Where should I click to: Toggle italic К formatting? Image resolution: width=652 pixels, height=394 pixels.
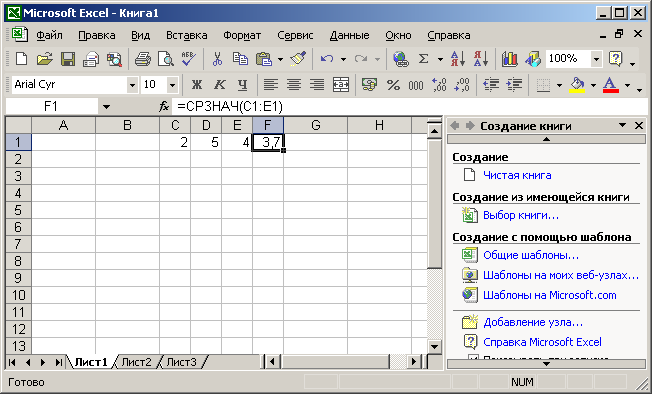coord(220,85)
